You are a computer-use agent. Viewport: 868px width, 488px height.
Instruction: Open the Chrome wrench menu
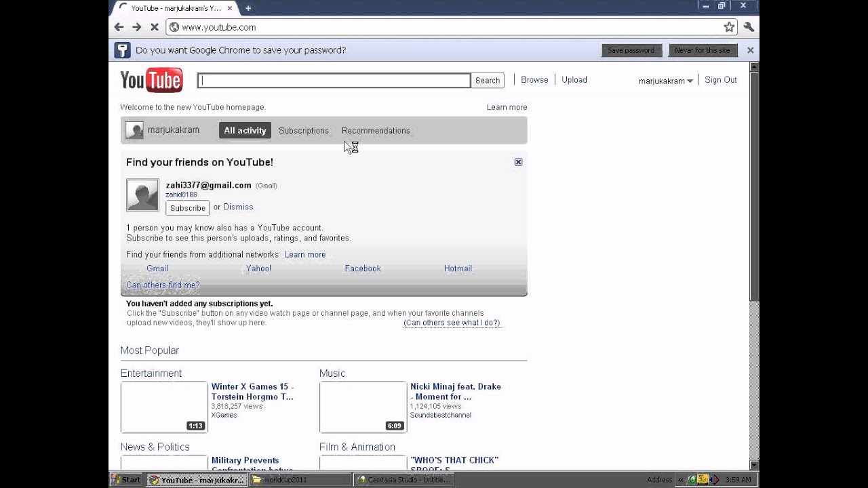[749, 27]
